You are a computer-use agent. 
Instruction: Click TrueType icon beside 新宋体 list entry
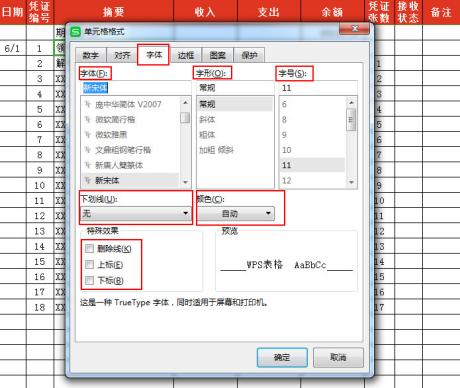(88, 180)
